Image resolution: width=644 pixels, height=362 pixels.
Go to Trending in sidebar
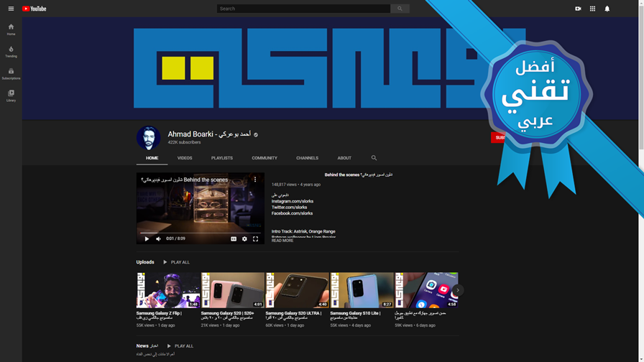click(11, 51)
